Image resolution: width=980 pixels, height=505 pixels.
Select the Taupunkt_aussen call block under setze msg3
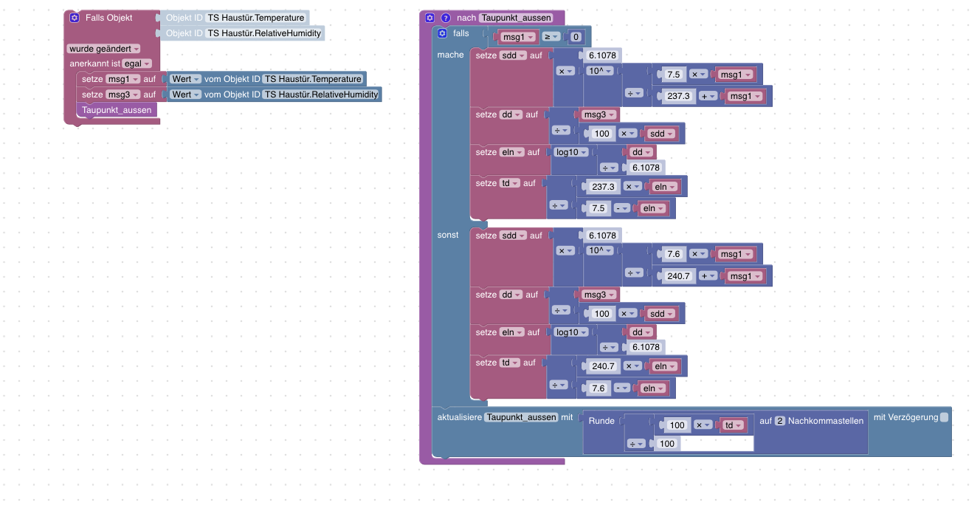click(117, 110)
